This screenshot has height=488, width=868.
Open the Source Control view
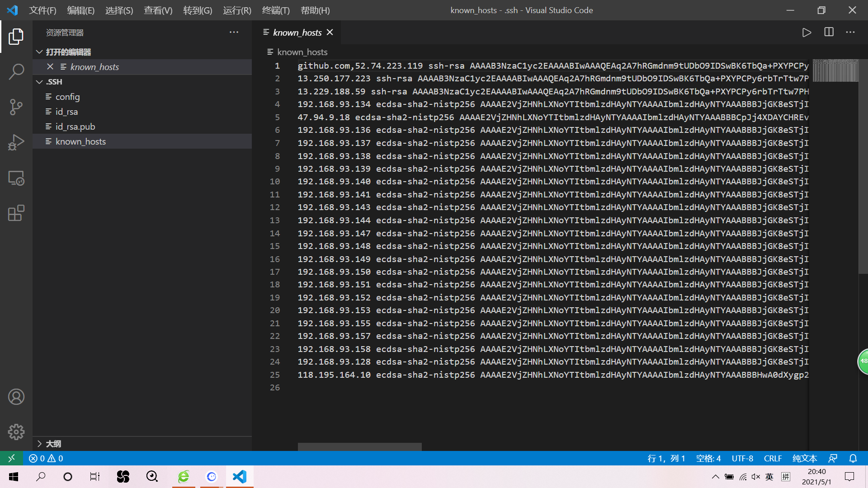pyautogui.click(x=16, y=107)
